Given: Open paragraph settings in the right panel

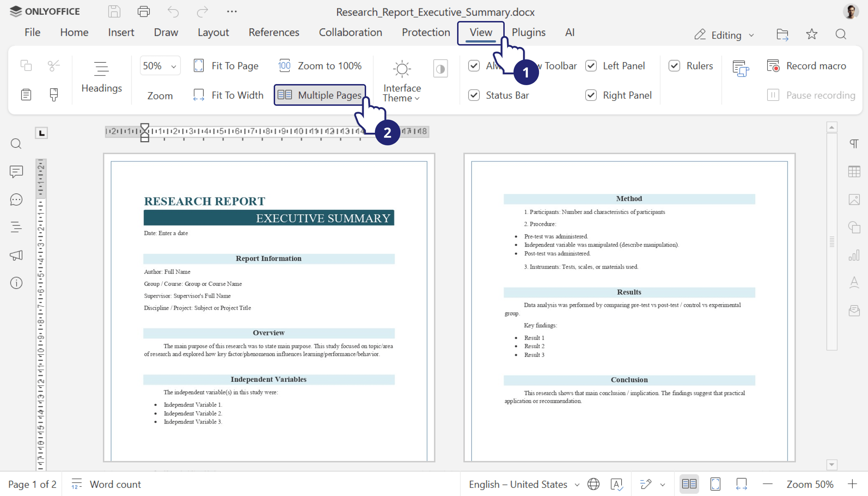Looking at the screenshot, I should [854, 144].
